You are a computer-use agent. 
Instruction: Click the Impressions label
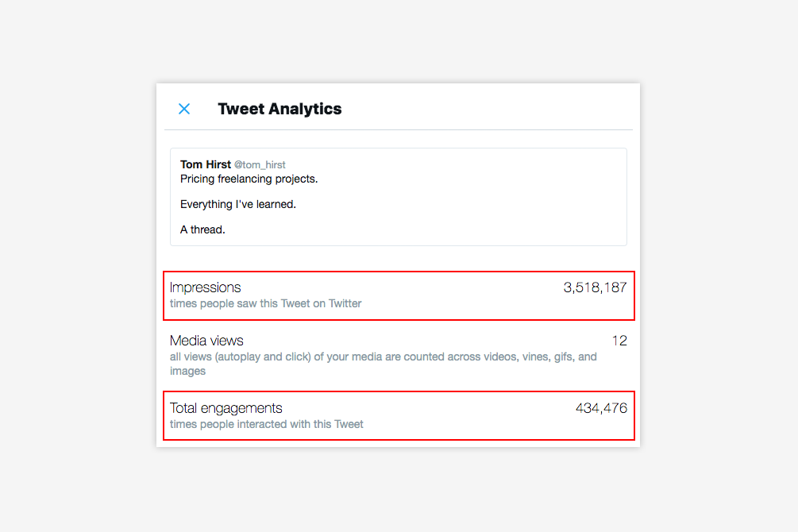point(205,287)
